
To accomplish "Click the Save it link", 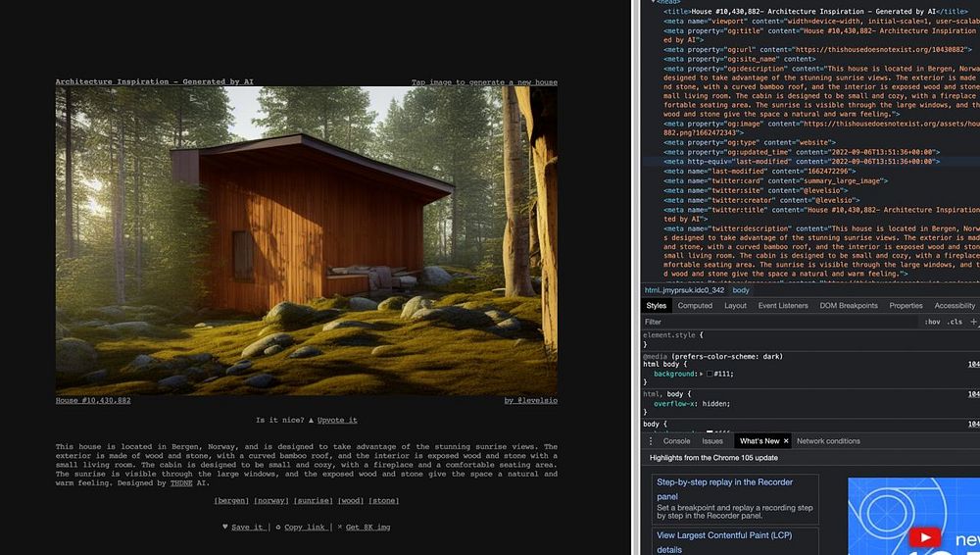I will 247,527.
